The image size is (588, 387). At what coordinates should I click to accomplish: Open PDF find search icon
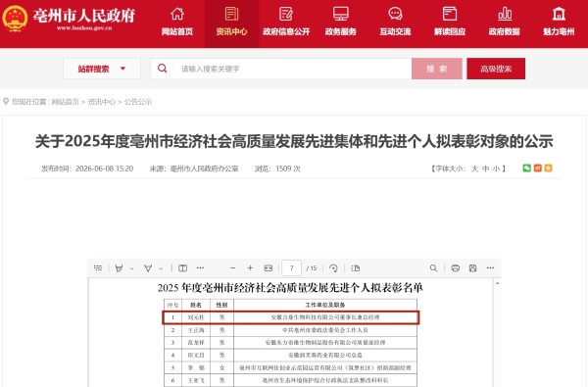pos(433,268)
